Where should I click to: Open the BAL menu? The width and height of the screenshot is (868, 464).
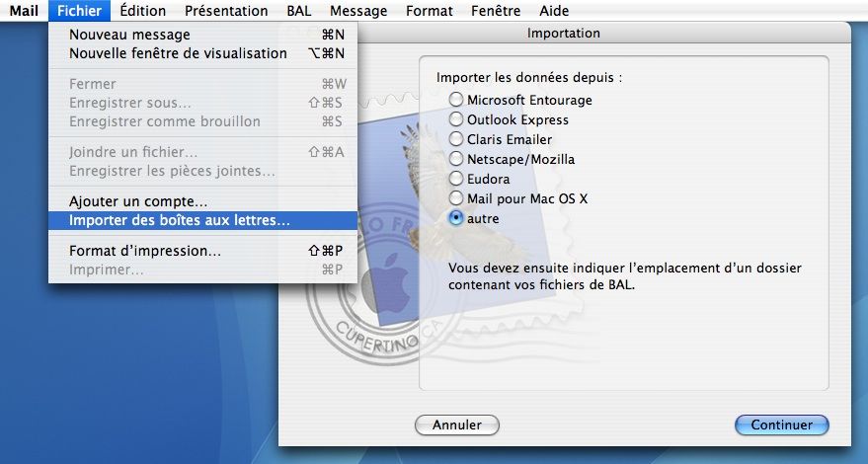point(299,11)
